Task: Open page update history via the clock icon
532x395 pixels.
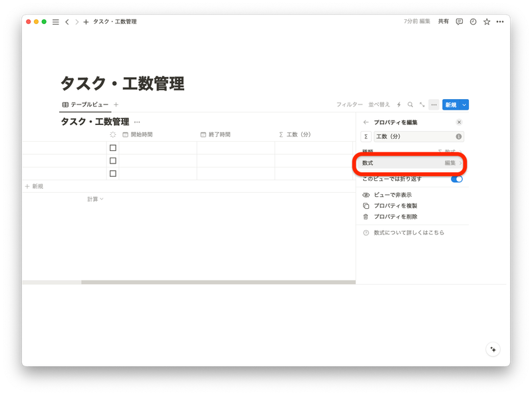Action: click(x=473, y=21)
